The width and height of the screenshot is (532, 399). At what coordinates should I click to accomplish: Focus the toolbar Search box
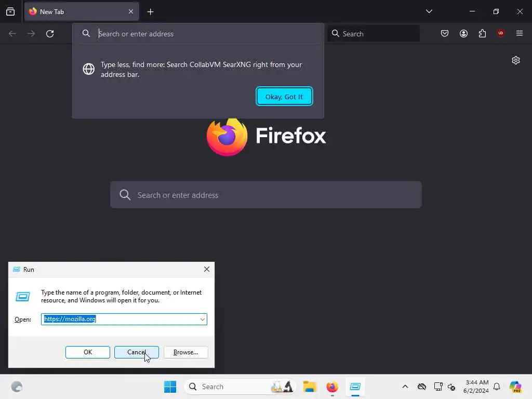pos(374,34)
